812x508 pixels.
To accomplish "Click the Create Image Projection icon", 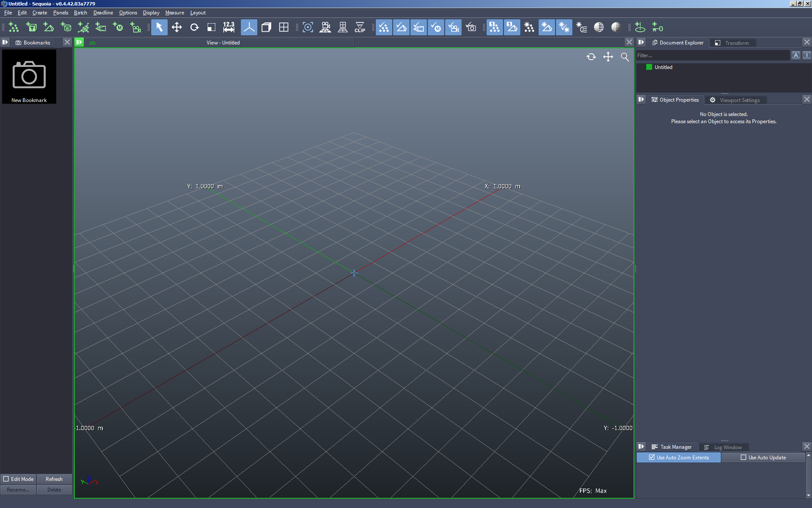I will 101,28.
